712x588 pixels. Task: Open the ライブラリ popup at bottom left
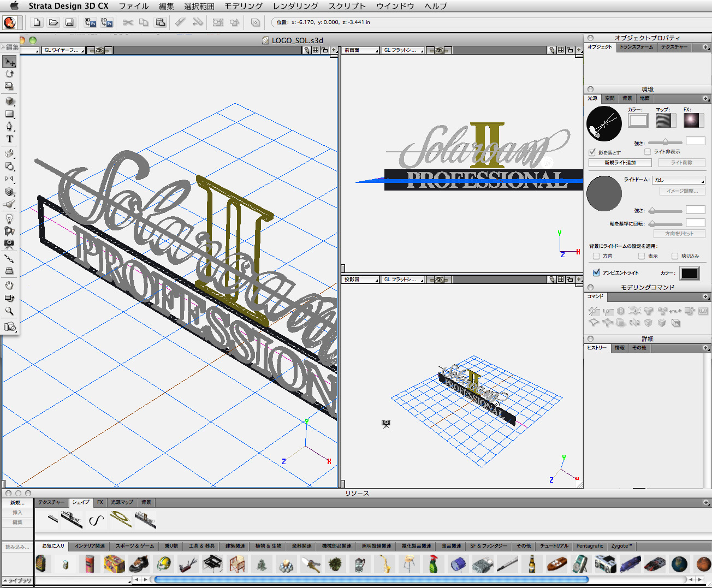[x=17, y=581]
